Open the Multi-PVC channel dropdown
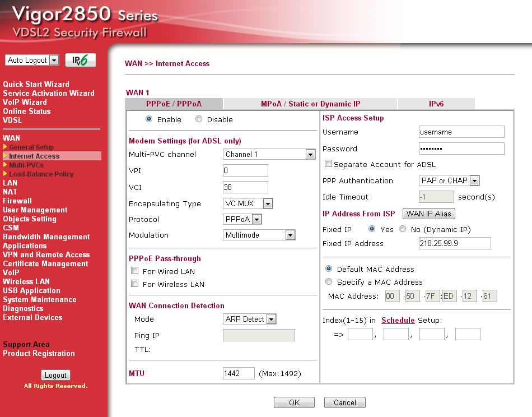 pyautogui.click(x=311, y=154)
